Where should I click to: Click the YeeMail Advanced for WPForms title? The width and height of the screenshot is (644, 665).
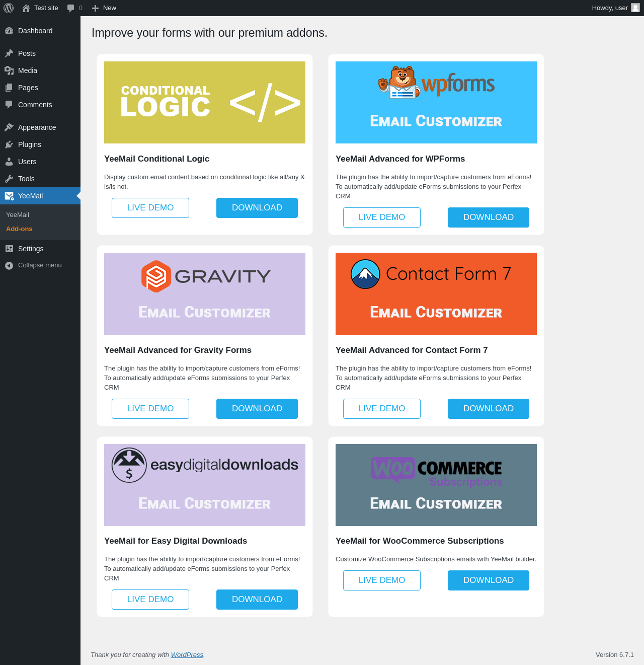coord(400,159)
